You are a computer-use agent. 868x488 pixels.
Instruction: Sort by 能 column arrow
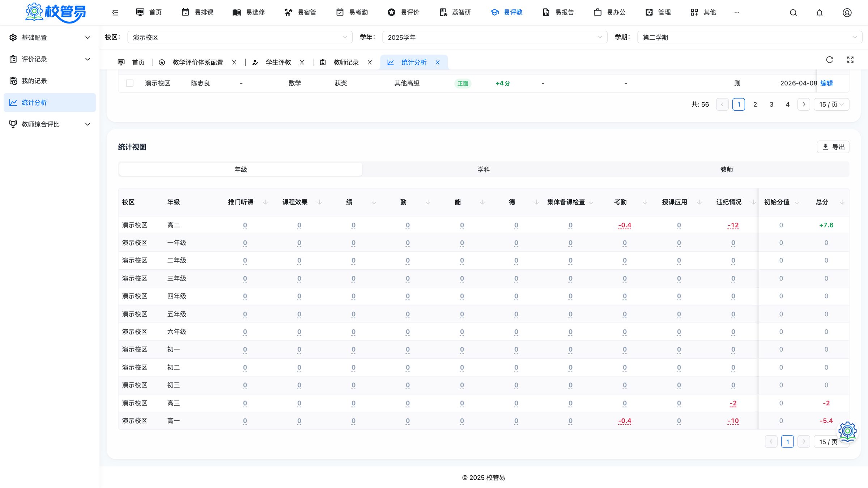pyautogui.click(x=482, y=202)
